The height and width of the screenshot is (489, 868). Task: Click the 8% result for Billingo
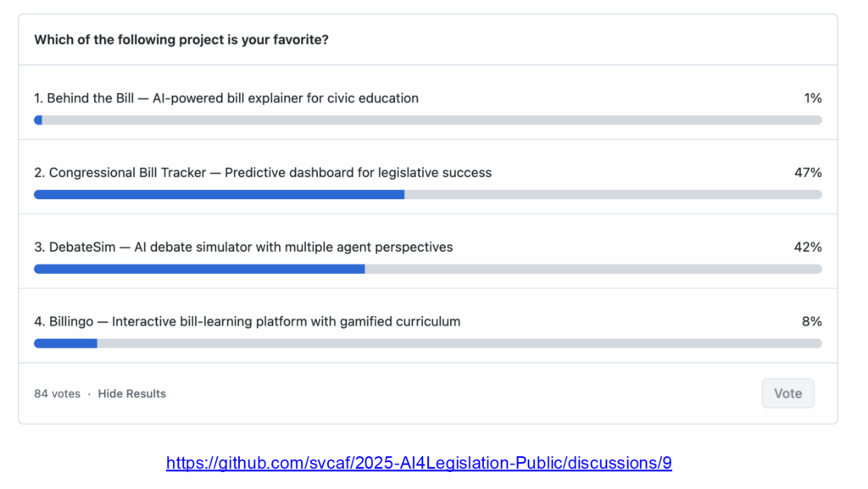tap(812, 322)
